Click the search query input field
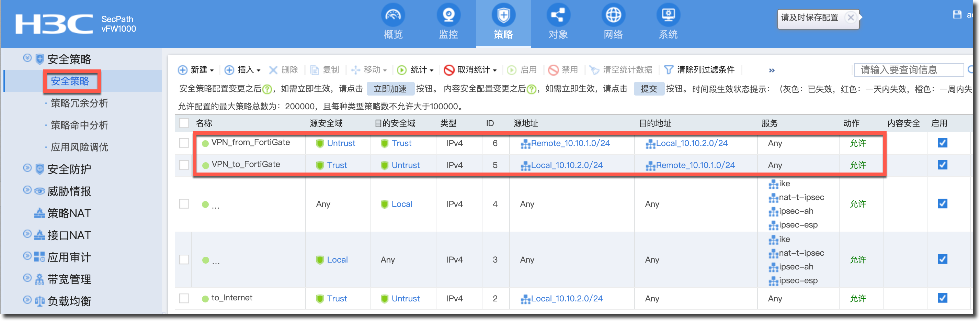Image resolution: width=980 pixels, height=321 pixels. [908, 70]
